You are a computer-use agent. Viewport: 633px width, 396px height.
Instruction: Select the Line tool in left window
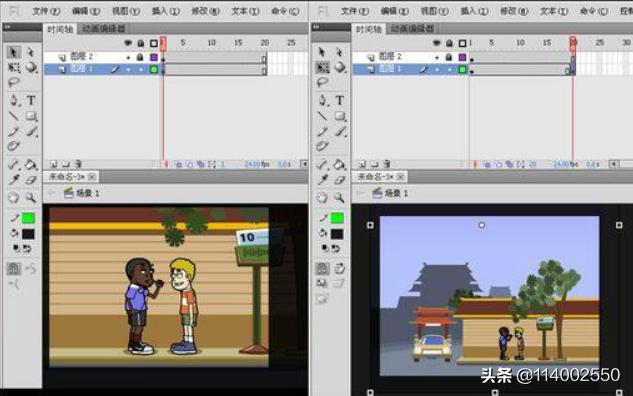14,116
